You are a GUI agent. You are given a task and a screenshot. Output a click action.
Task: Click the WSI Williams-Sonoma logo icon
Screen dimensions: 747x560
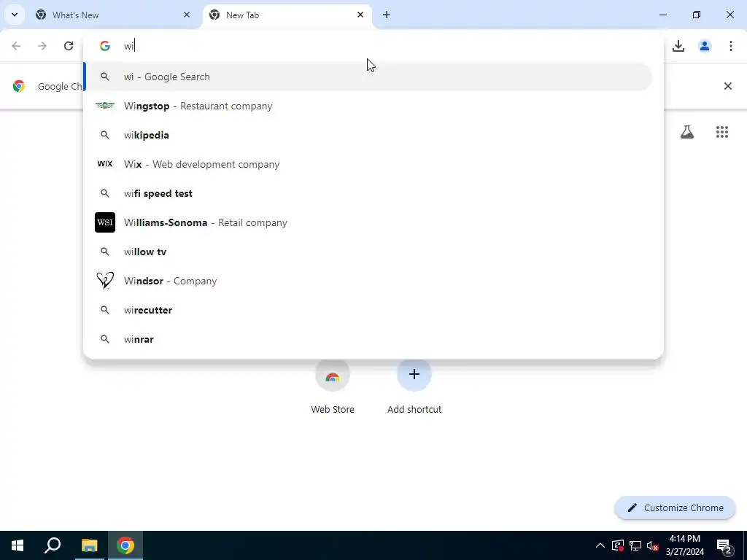[x=105, y=222]
